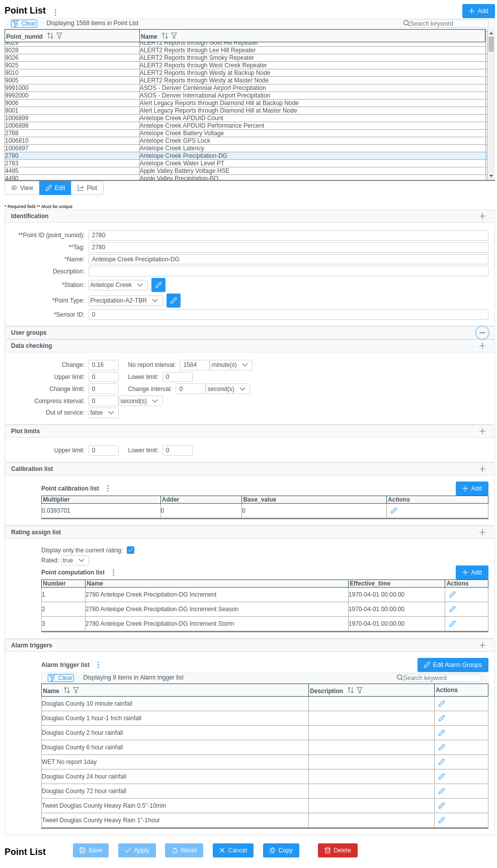This screenshot has width=497, height=868.
Task: Click the pencil icon next to Station dropdown
Action: 158,285
